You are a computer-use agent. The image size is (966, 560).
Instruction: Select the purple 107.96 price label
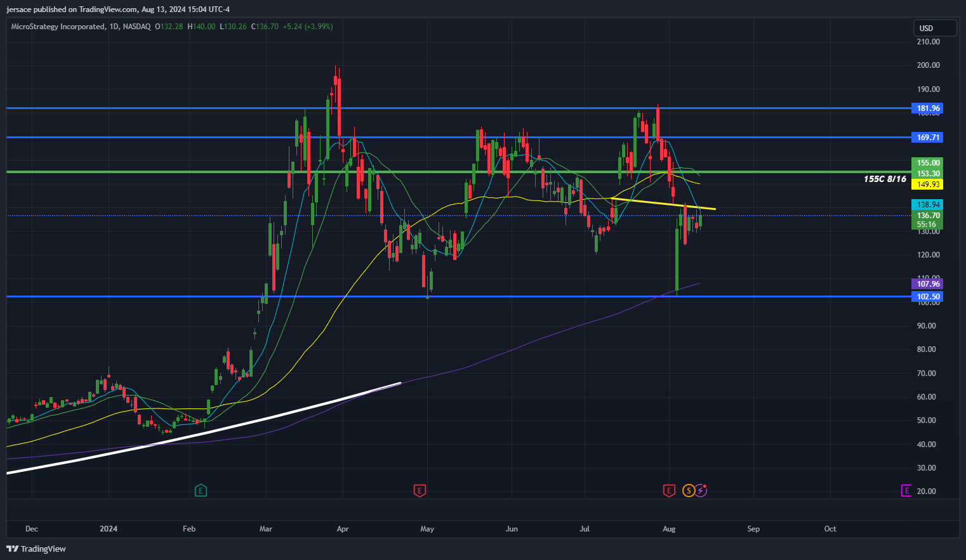927,284
